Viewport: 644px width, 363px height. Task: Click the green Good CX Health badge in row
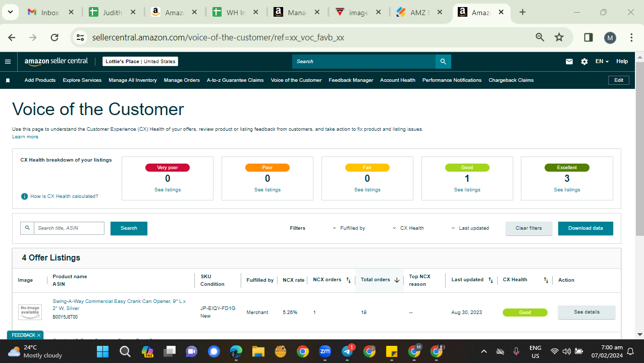(525, 313)
